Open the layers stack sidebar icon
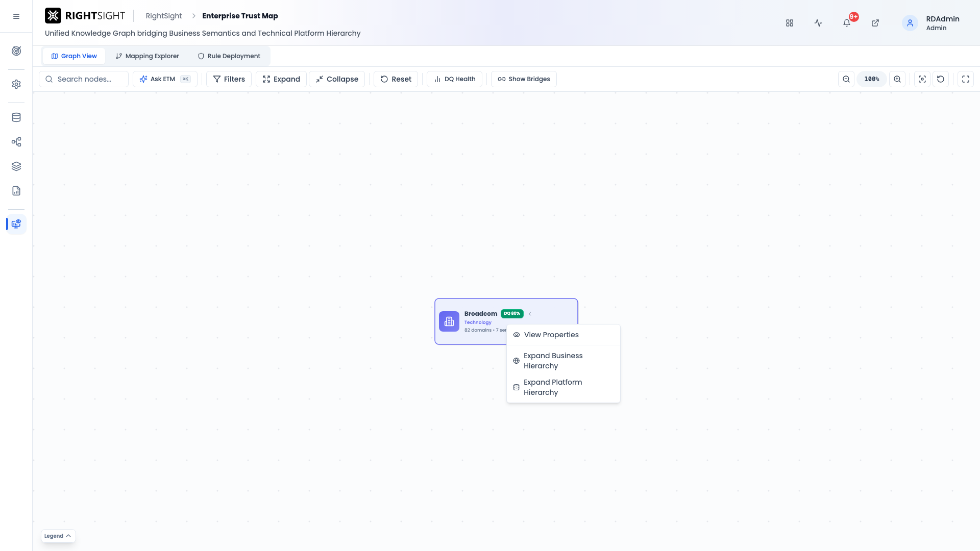Screen dimensions: 980x551 (16, 166)
